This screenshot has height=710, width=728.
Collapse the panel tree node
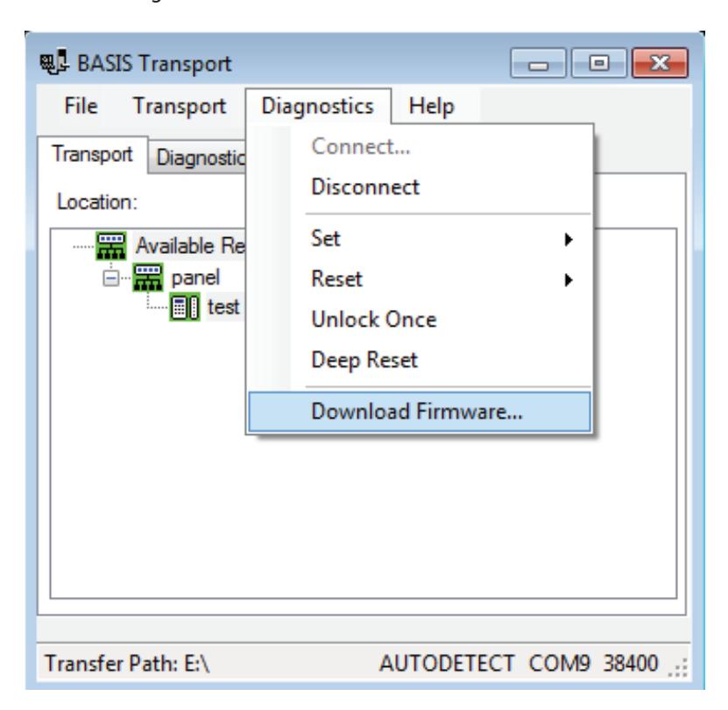[x=110, y=278]
